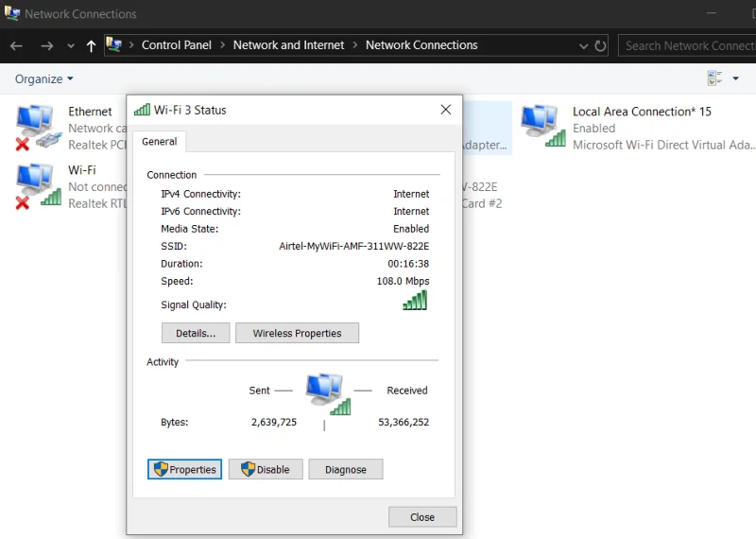Click the Properties shield icon

161,469
